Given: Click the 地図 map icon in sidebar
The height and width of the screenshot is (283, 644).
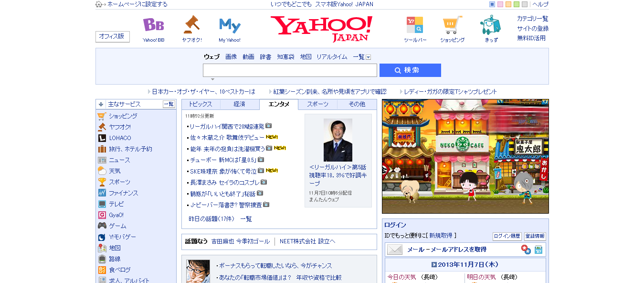Looking at the screenshot, I should [102, 248].
